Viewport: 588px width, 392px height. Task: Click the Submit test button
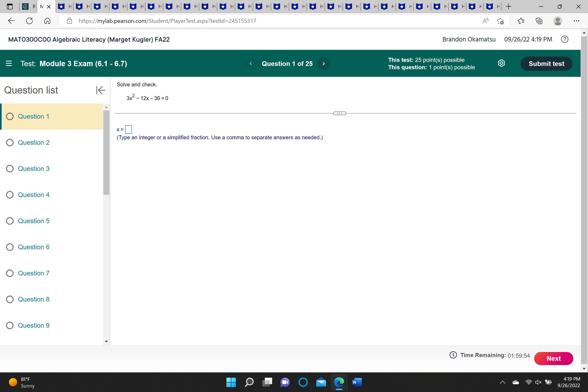tap(546, 63)
